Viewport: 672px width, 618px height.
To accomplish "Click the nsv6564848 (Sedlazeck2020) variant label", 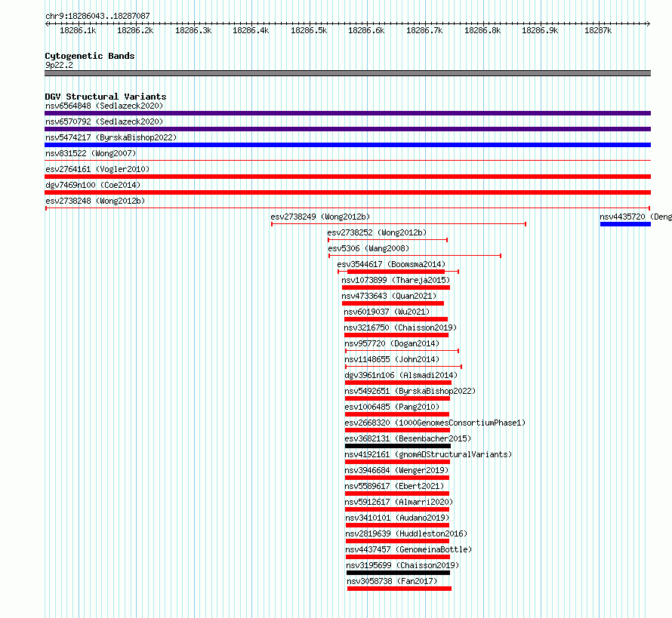I will pyautogui.click(x=104, y=106).
